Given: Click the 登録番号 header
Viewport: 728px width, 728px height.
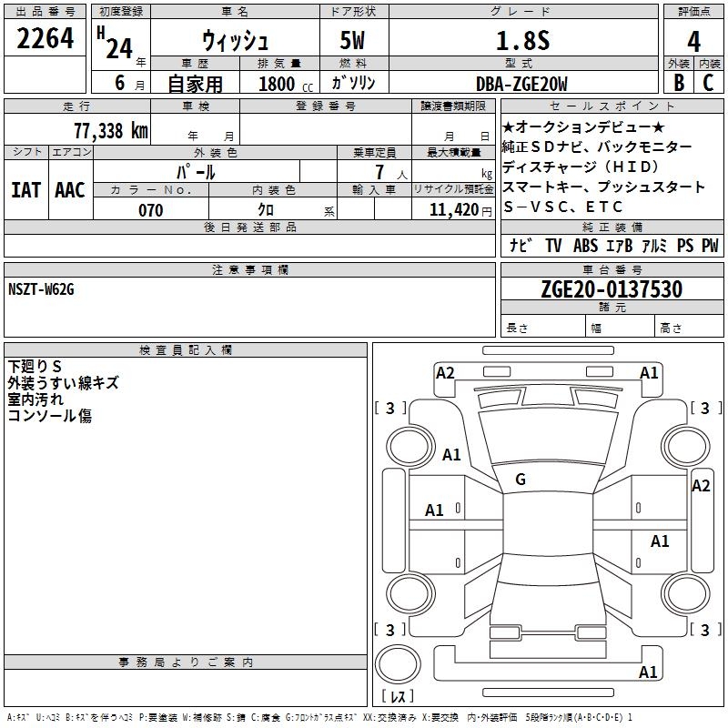Looking at the screenshot, I should pos(326,106).
